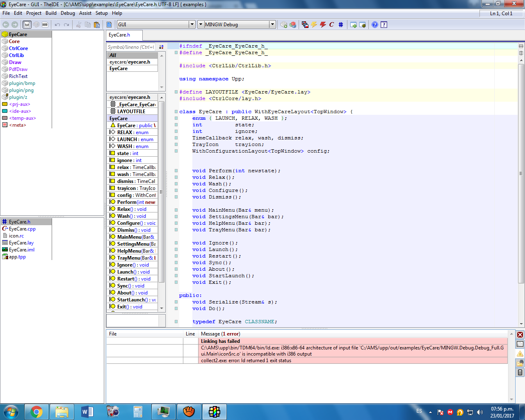525x420 pixels.
Task: Click the Symbol/lineno search field
Action: click(x=131, y=47)
